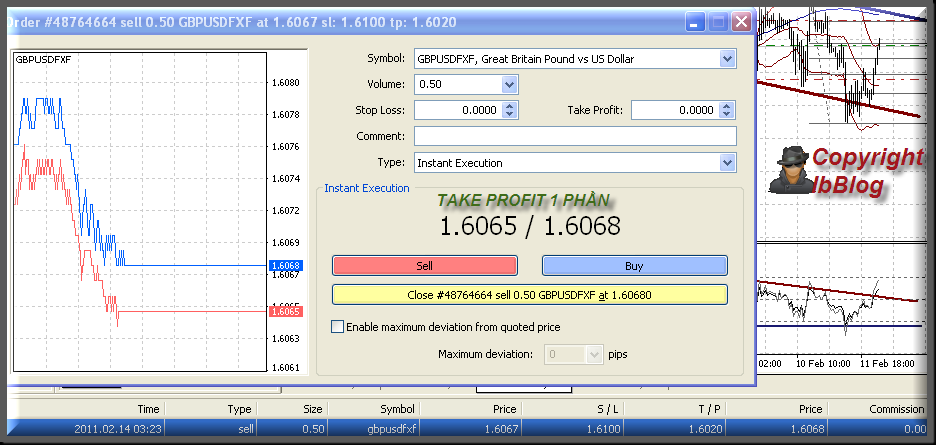Close the order dialog with X
936x445 pixels.
(741, 23)
